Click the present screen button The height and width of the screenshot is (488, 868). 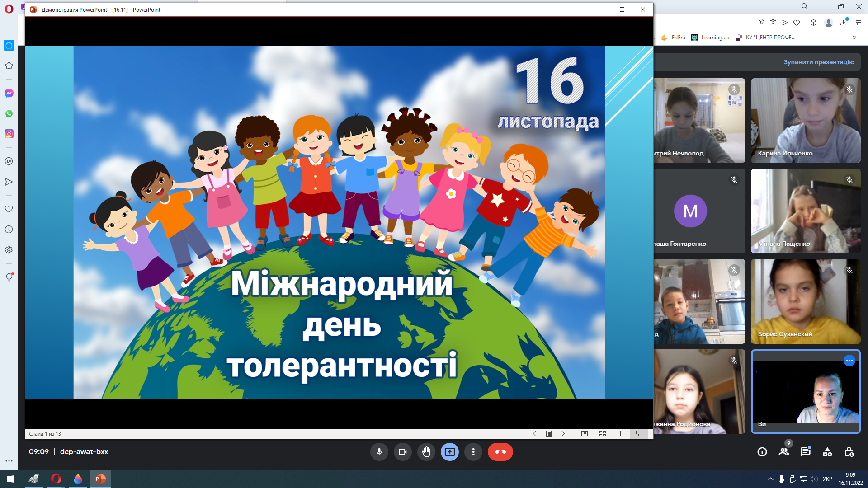450,452
